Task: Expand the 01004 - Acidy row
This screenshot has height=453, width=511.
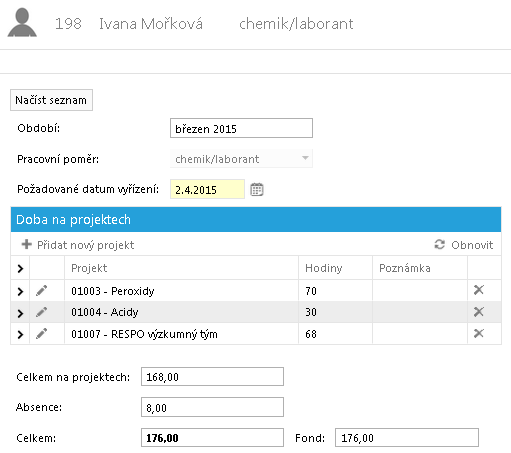Action: 20,313
